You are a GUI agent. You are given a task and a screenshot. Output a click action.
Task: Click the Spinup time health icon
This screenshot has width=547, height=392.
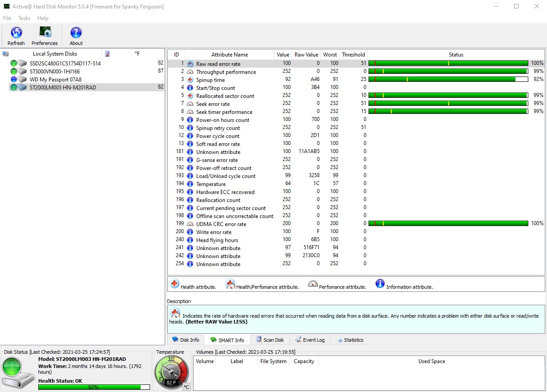pyautogui.click(x=190, y=80)
